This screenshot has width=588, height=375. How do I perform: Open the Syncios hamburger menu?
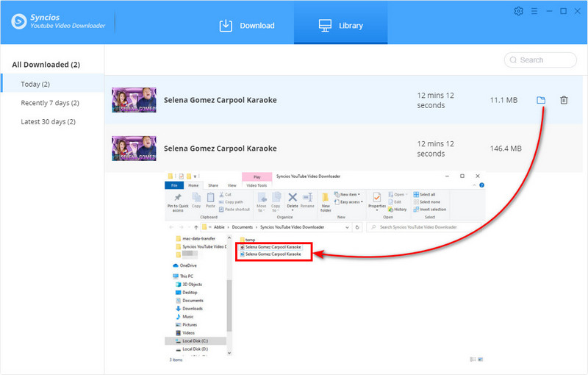534,11
